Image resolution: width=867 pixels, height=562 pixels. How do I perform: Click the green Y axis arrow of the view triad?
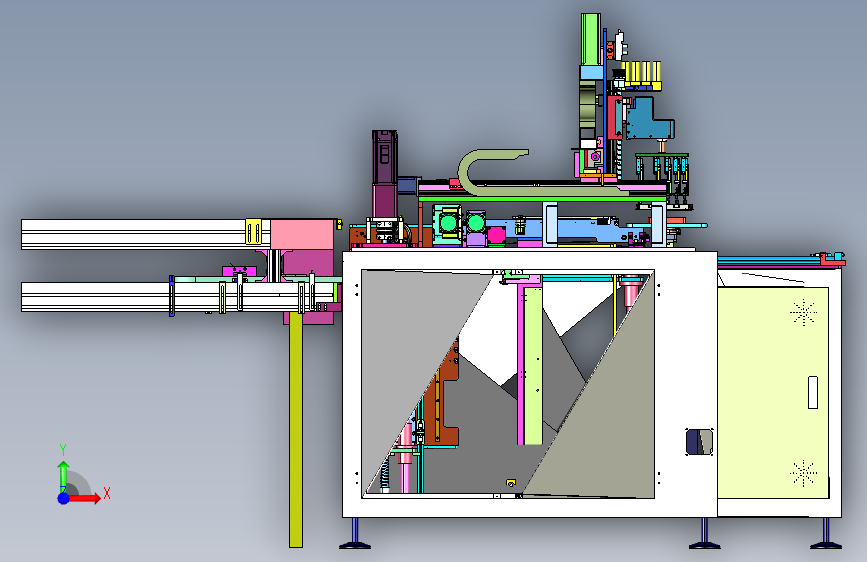coord(63,476)
